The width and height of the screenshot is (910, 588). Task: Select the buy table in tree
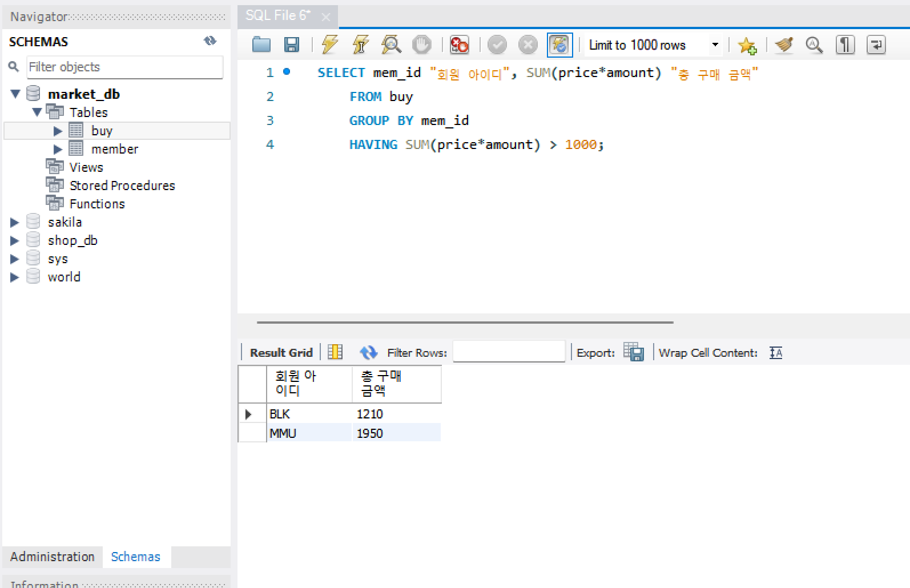click(102, 131)
